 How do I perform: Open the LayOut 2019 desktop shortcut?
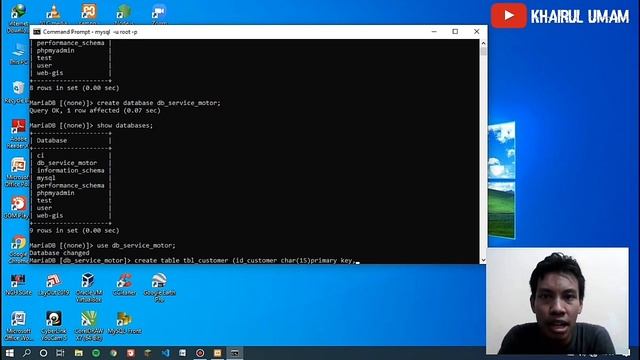(53, 284)
